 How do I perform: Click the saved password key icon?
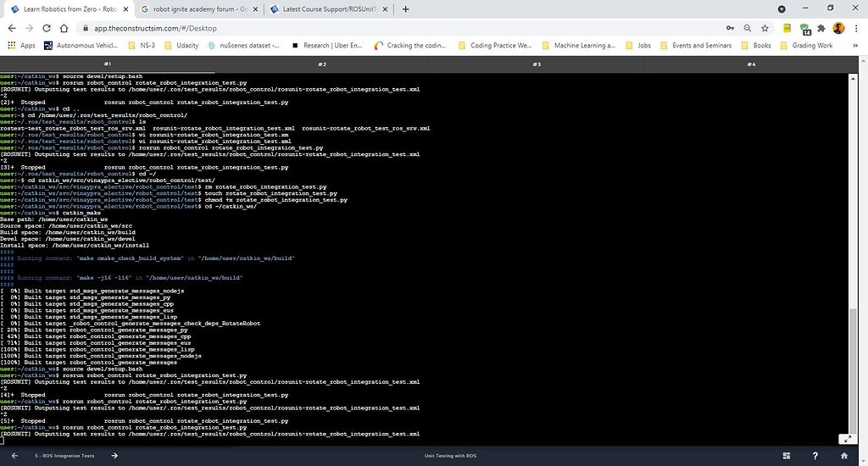click(730, 28)
